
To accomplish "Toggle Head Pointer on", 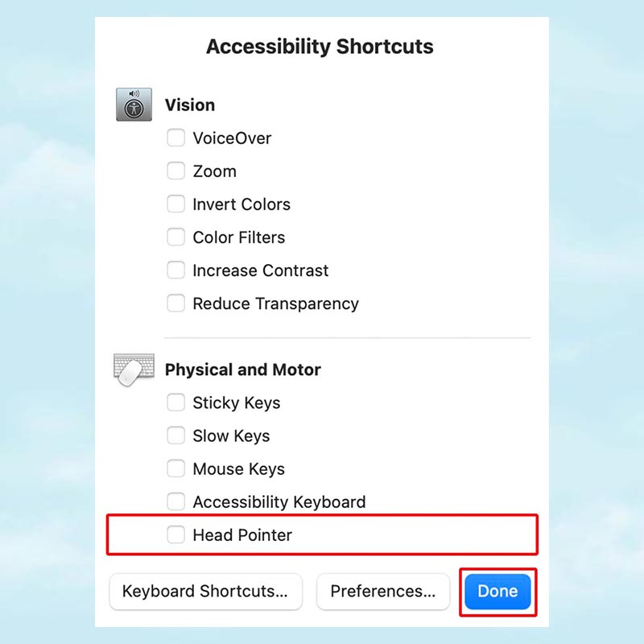I will [x=175, y=535].
